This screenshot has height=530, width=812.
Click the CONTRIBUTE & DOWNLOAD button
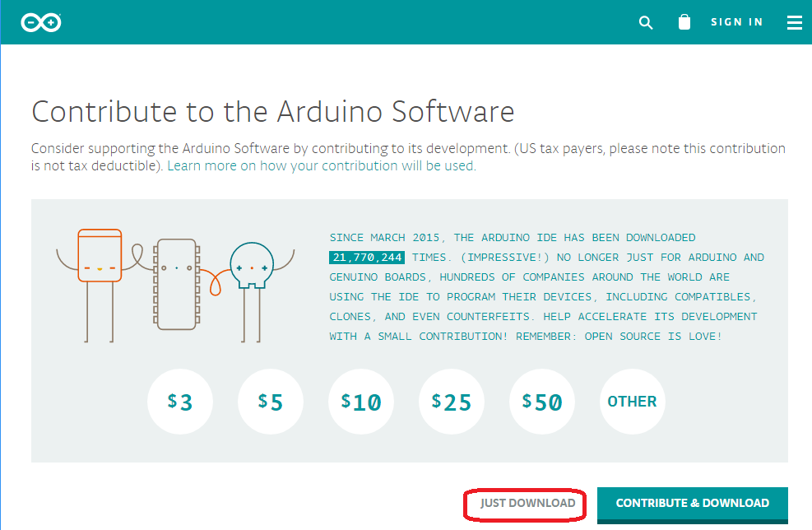point(692,503)
